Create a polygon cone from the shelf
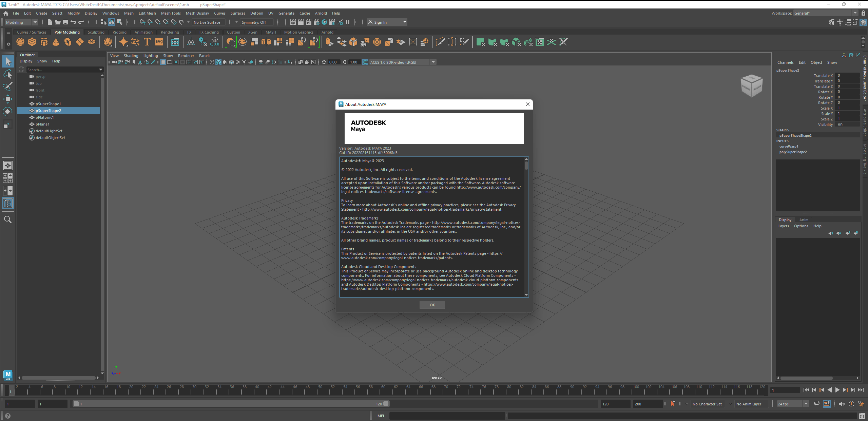Viewport: 868px width, 421px height. [56, 42]
